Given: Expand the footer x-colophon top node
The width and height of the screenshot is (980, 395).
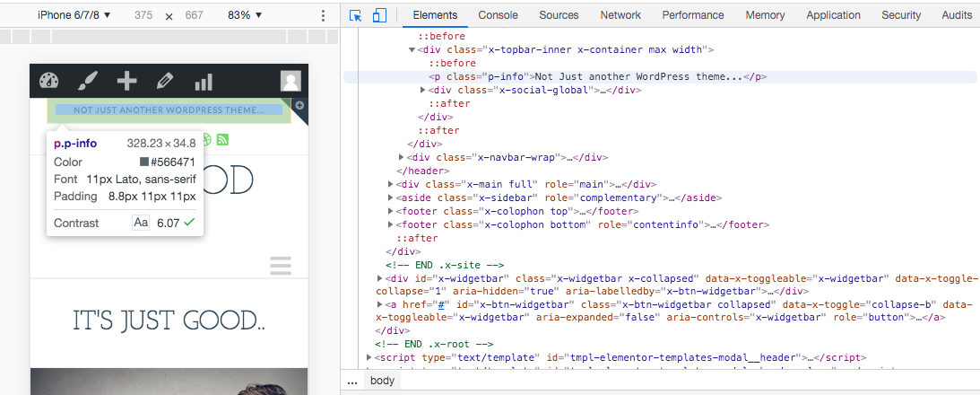Looking at the screenshot, I should click(x=391, y=211).
